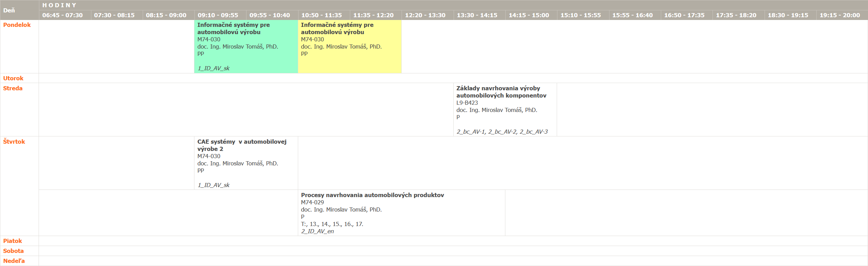Click the HODINY header title
Image resolution: width=868 pixels, height=266 pixels.
point(59,5)
